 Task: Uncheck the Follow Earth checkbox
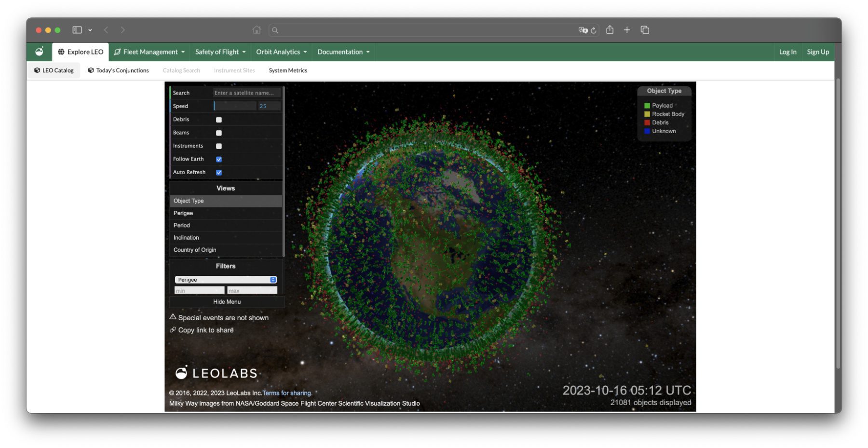pos(219,159)
